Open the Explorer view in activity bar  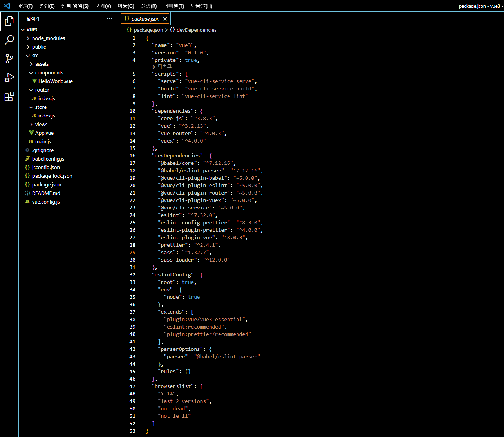[9, 21]
